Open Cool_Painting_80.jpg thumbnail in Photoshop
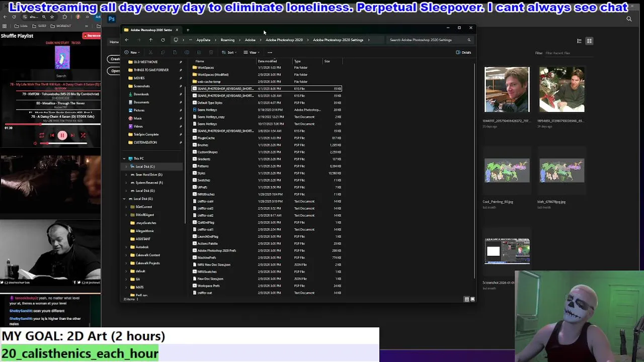This screenshot has width=644, height=362. tap(507, 171)
